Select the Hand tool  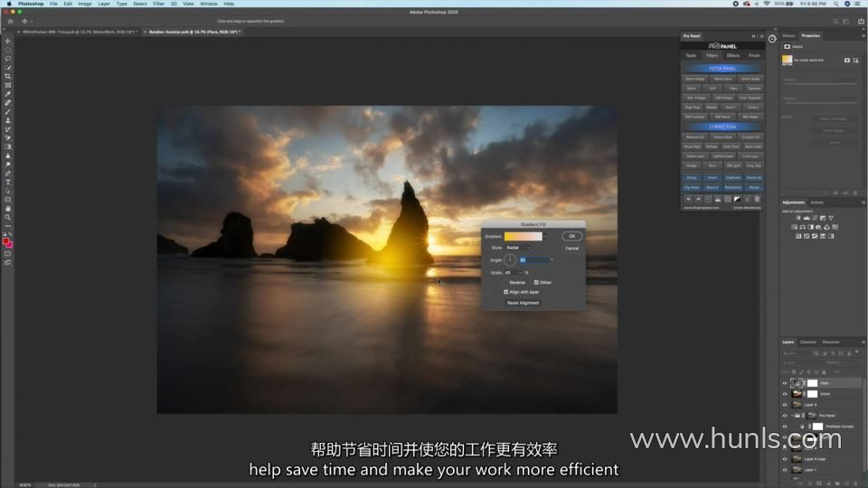pos(8,209)
